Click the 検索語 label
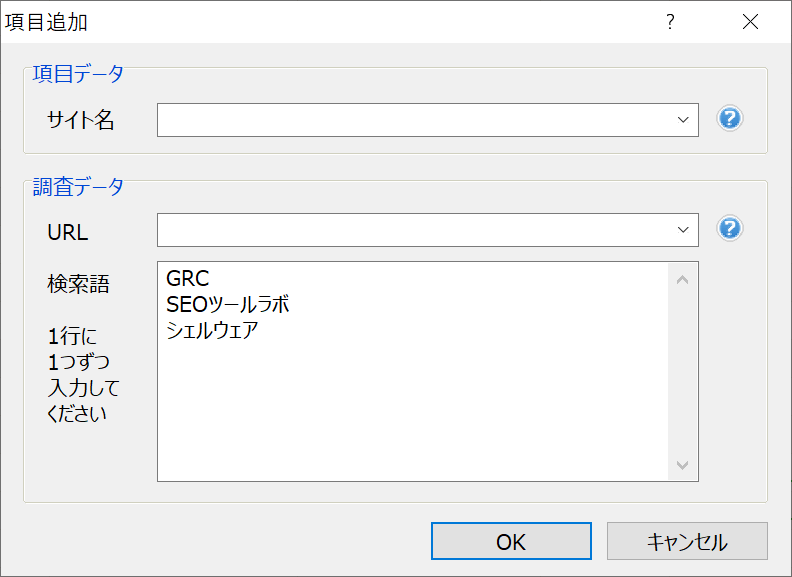This screenshot has height=577, width=792. point(78,285)
